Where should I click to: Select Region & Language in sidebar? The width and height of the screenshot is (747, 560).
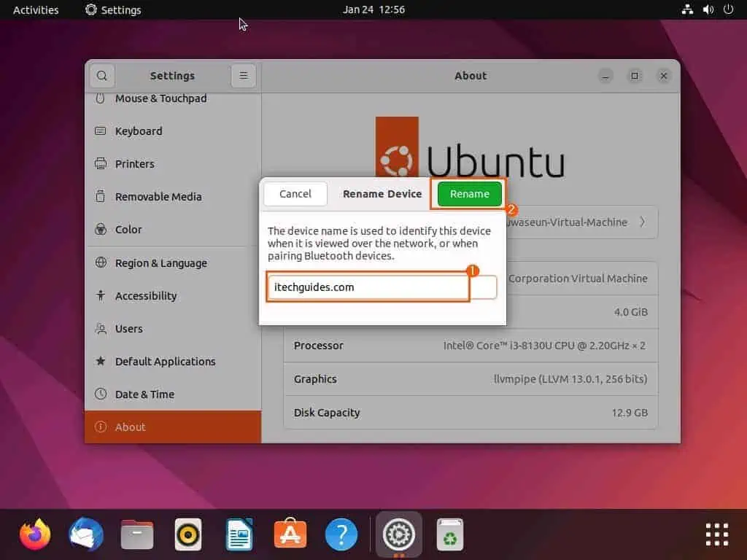[160, 263]
